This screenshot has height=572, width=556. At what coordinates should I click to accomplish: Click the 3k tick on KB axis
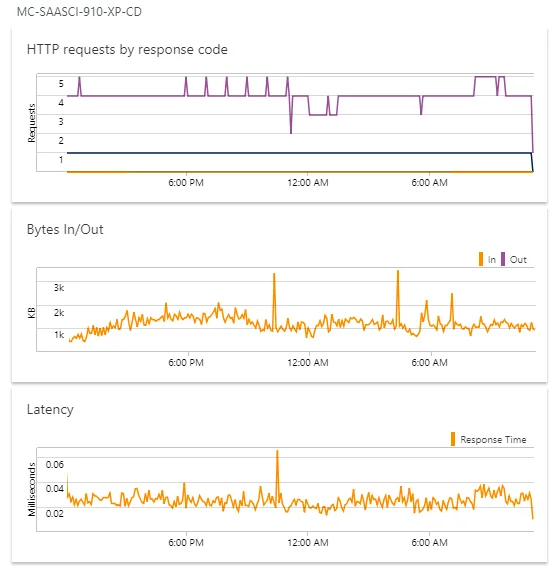point(59,288)
